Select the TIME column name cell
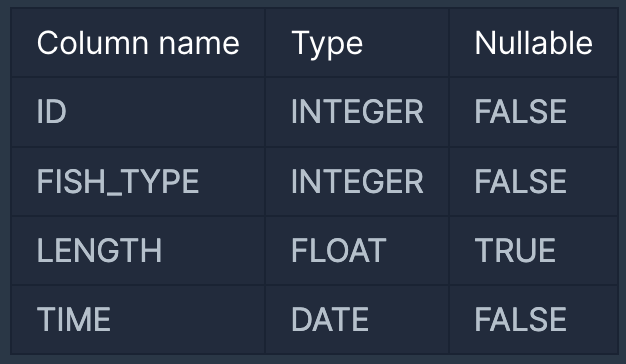Screen dimensions: 626x364 [x=138, y=319]
